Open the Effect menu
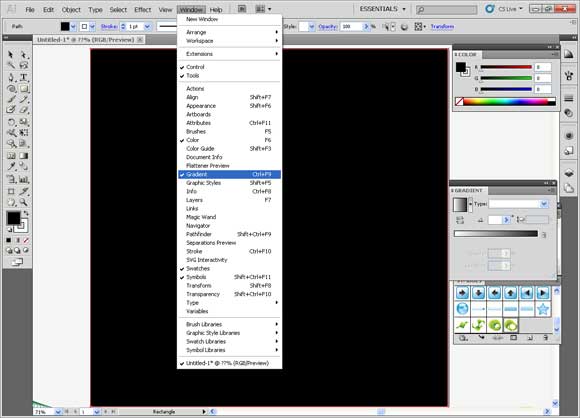Screen dimensions: 580x418 coord(142,10)
